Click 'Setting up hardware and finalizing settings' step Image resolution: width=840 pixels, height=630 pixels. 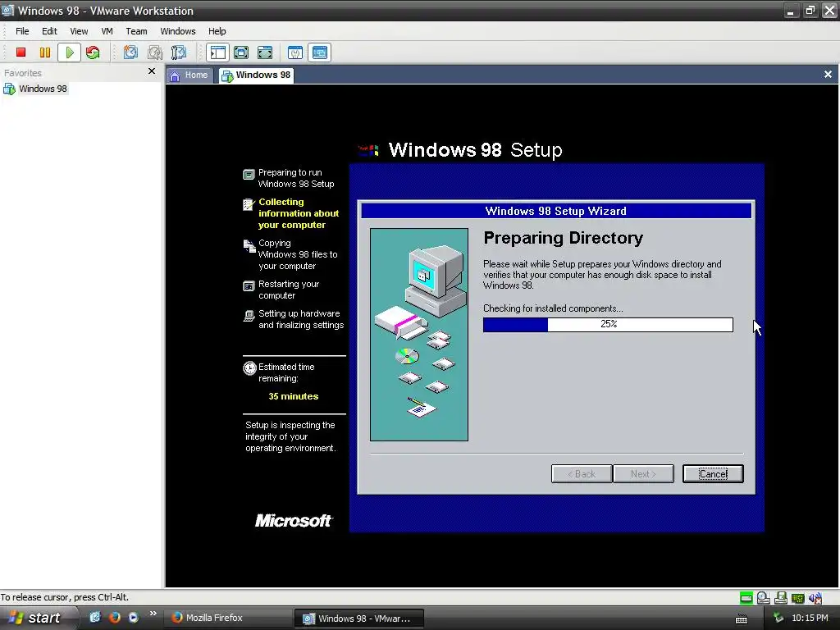(300, 319)
